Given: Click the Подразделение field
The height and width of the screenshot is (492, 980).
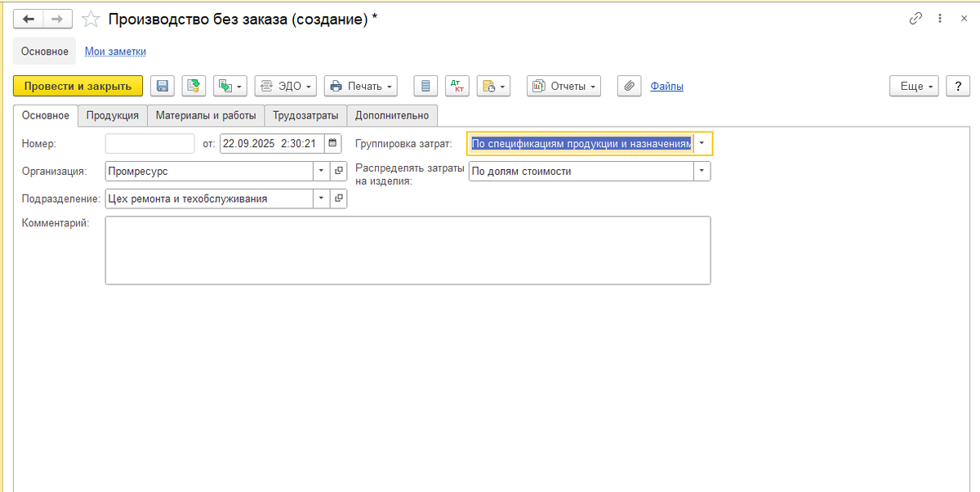Looking at the screenshot, I should pos(209,199).
